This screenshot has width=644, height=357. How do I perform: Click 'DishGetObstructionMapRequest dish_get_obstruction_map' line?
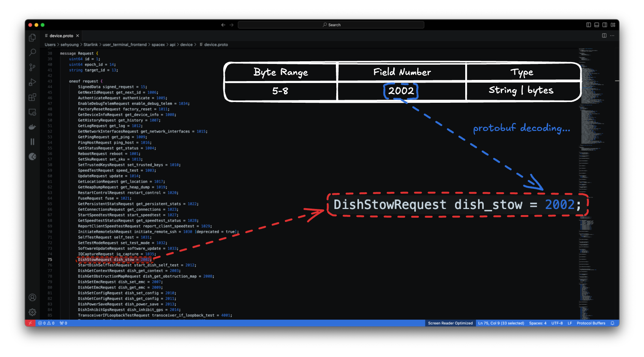[x=146, y=276]
